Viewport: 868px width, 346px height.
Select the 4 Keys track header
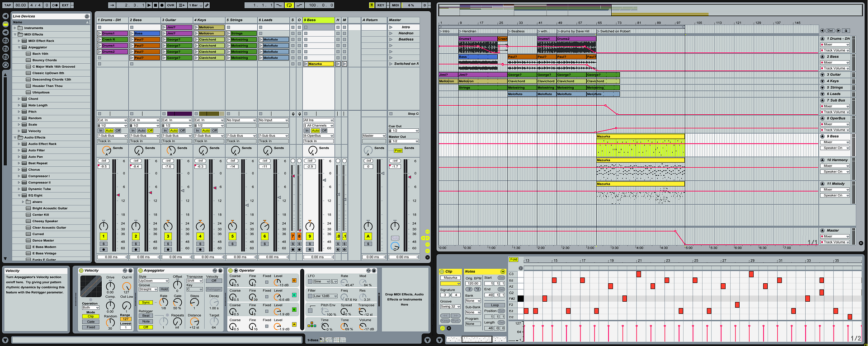tap(209, 20)
